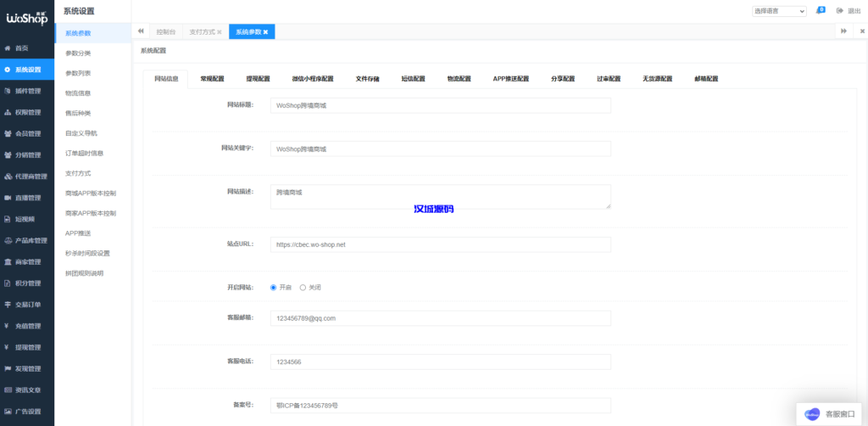Click the home icon beside 首页
This screenshot has height=426, width=868.
pyautogui.click(x=7, y=48)
